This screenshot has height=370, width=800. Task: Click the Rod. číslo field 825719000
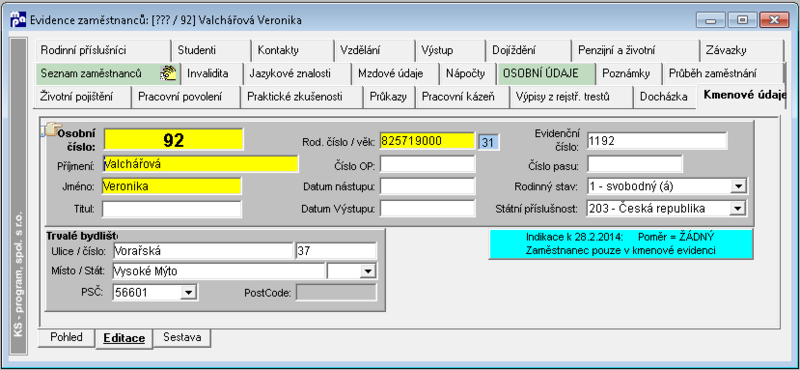click(x=428, y=141)
